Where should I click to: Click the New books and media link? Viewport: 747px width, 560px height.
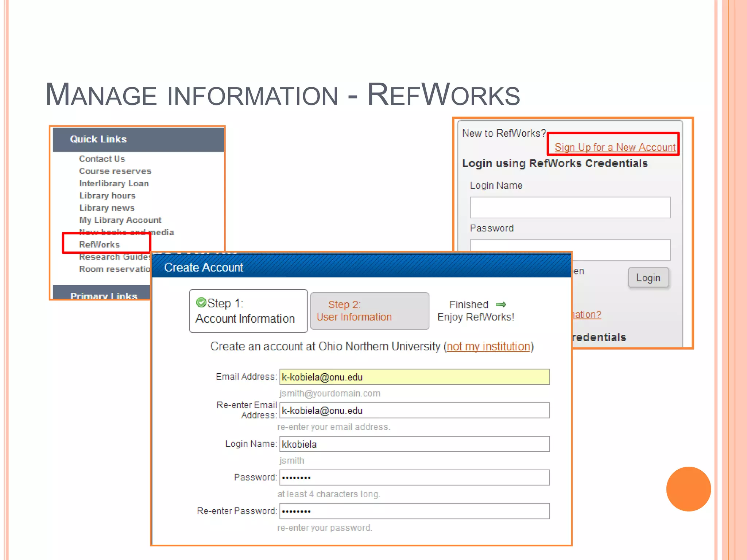click(126, 232)
